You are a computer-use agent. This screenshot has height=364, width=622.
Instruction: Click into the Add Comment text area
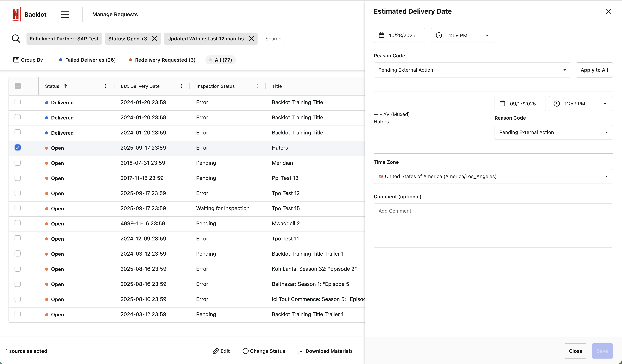point(493,225)
